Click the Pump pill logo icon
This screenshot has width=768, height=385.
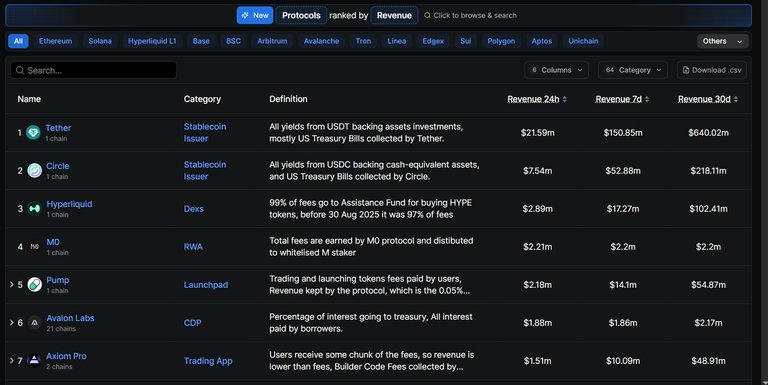[x=34, y=285]
